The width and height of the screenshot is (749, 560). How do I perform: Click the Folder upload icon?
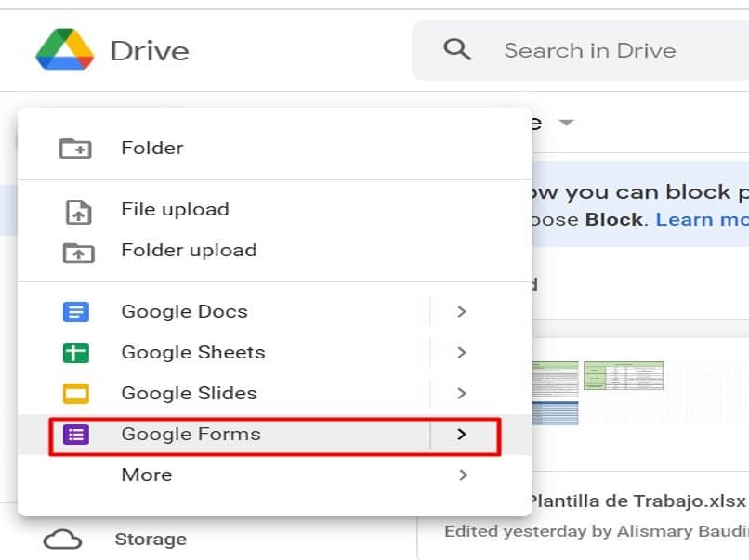point(77,252)
